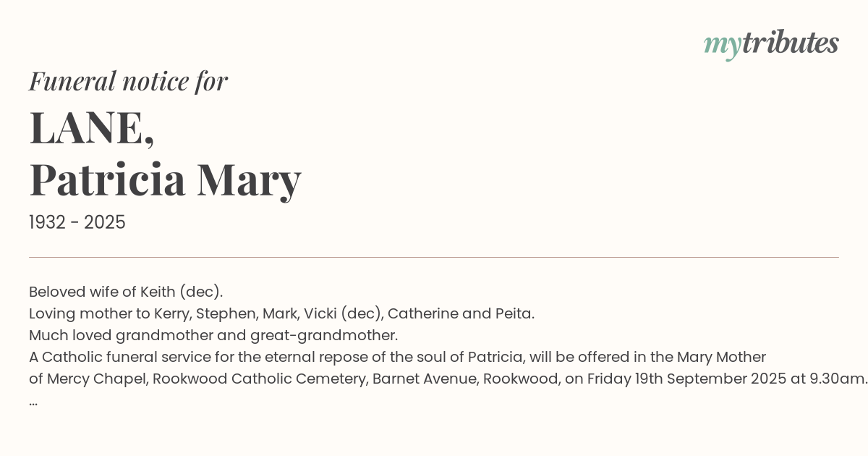Image resolution: width=868 pixels, height=456 pixels.
Task: Click the name "Patricia Mary"
Action: (x=165, y=180)
